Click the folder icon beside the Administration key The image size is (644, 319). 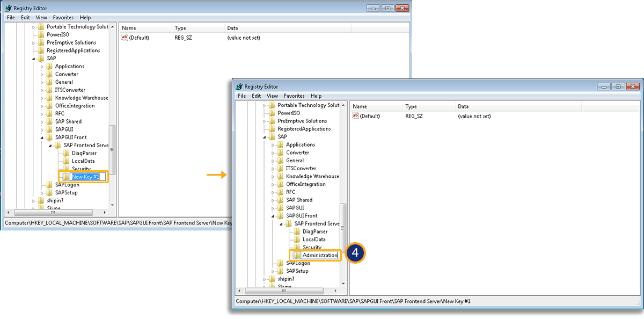(296, 256)
